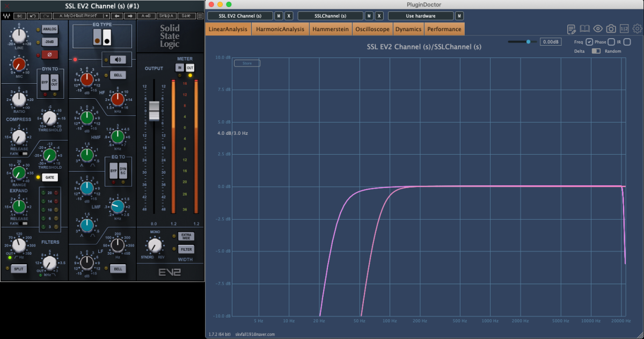Click the Waves logo in the SSL plugin toolbar
The height and width of the screenshot is (339, 644).
[x=6, y=16]
